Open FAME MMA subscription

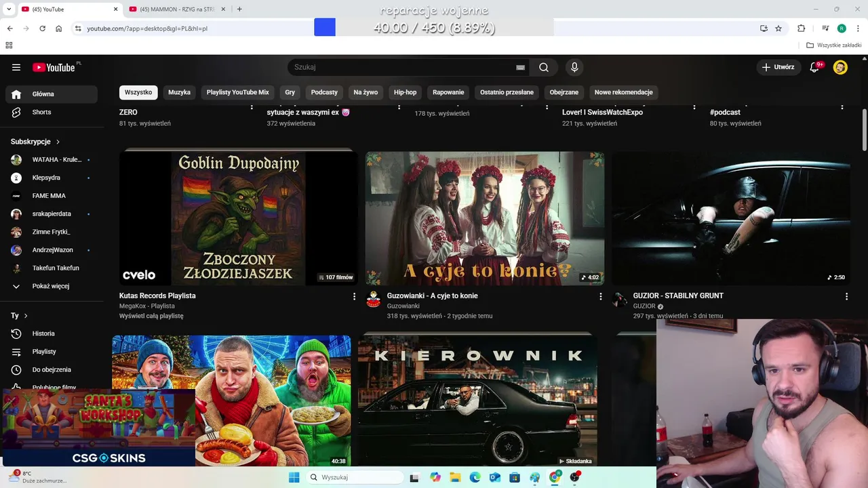point(52,196)
